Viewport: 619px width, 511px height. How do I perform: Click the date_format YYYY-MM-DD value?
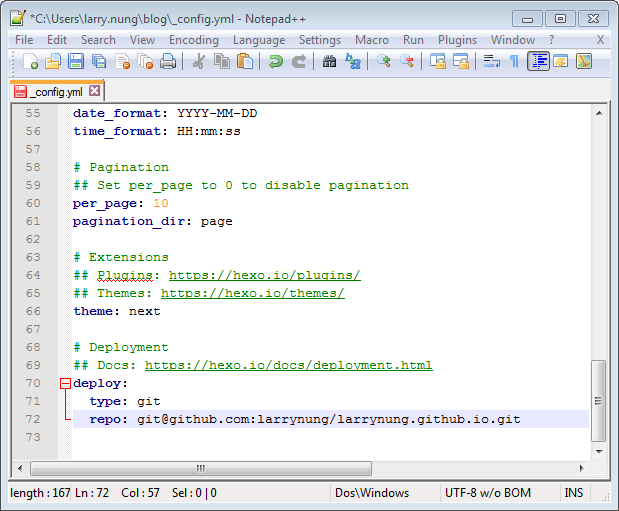tap(217, 113)
